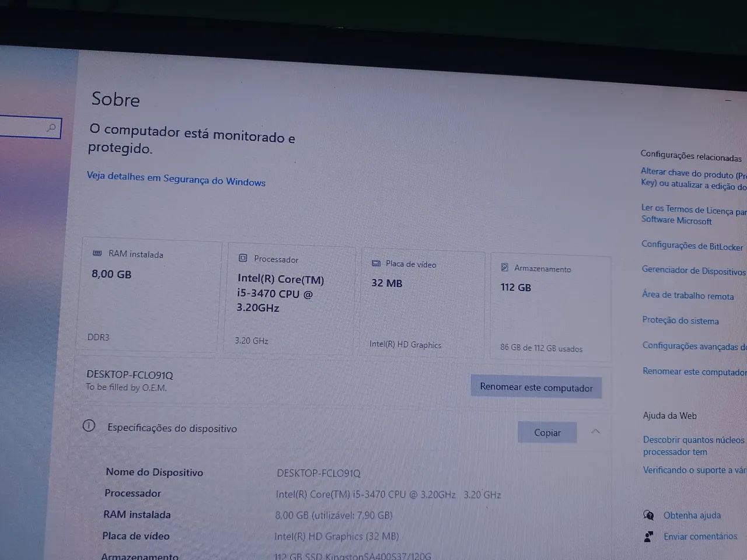
Task: Click the Enviar comentários icon
Action: tap(648, 536)
